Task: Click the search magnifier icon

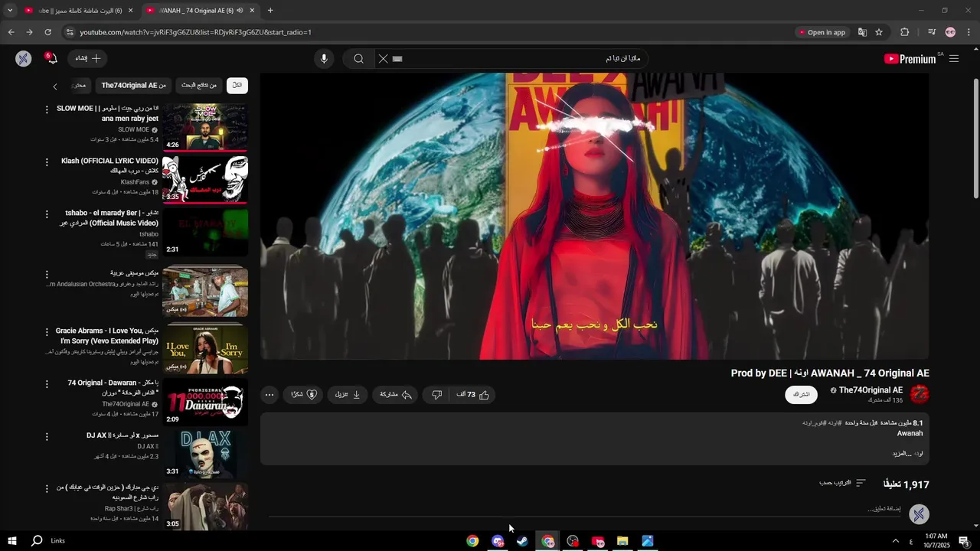Action: point(358,59)
